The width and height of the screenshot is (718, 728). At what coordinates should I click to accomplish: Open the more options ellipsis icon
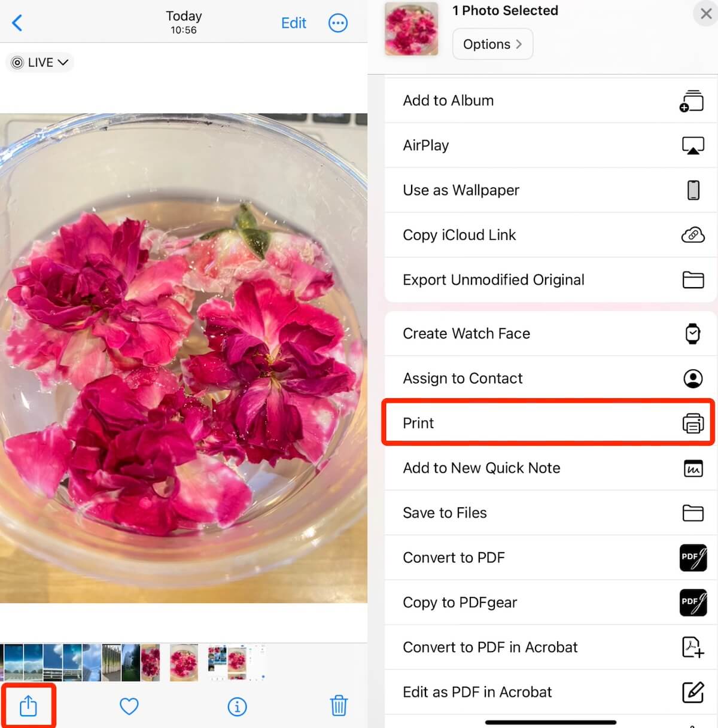click(338, 23)
